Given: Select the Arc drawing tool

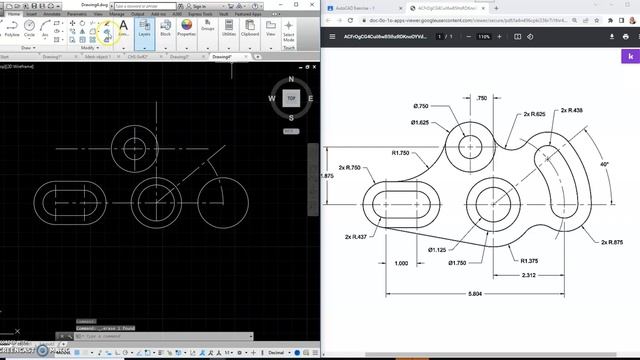Looking at the screenshot, I should (44, 28).
